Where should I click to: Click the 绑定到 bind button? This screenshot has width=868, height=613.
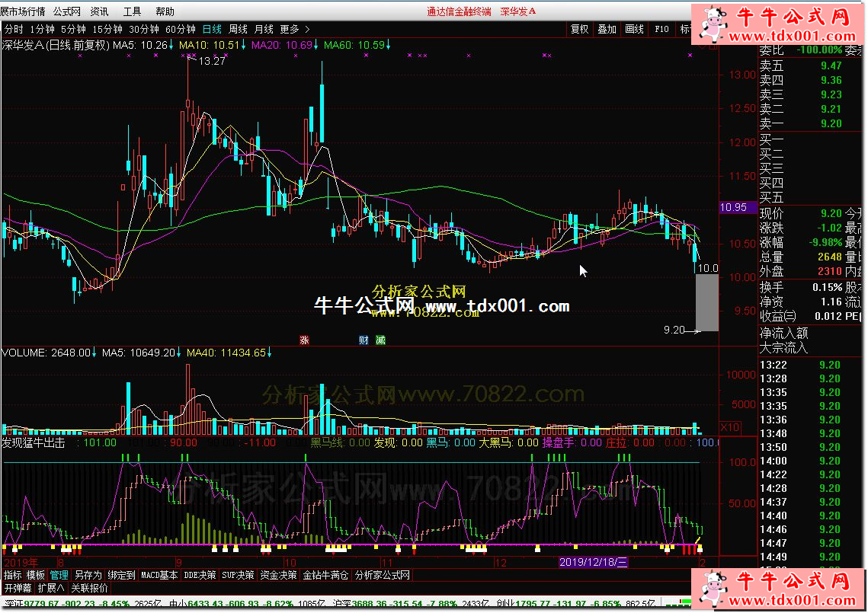pos(122,575)
